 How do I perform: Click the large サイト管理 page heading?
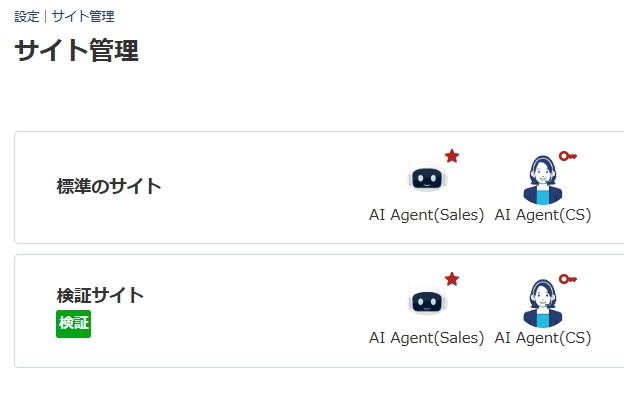[x=76, y=51]
